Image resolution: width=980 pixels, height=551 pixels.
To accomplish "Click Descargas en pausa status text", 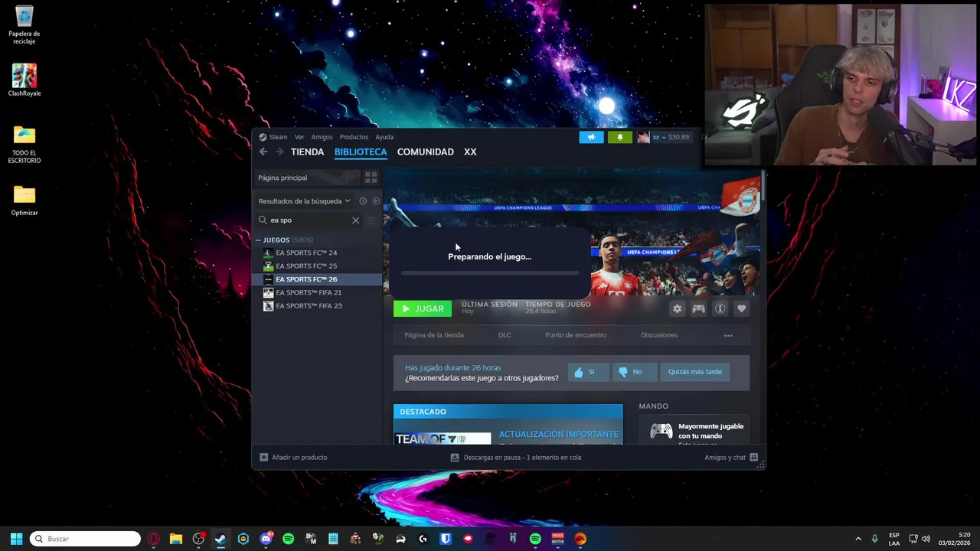I will coord(522,458).
